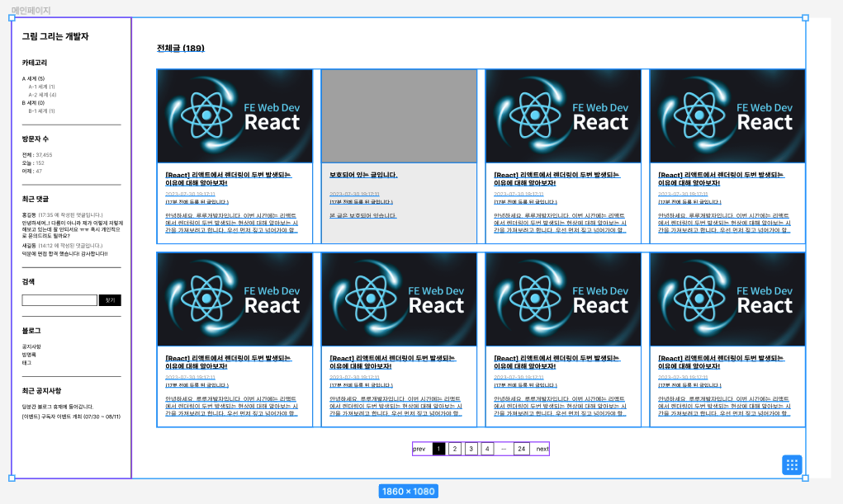Click the 전체글 (189) heading
Screen dimensions: 843x504
181,49
